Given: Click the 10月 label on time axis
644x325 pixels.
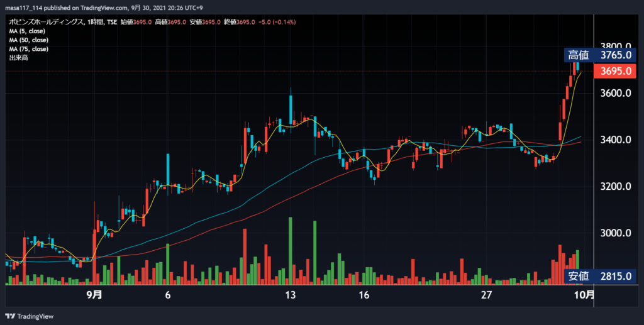Looking at the screenshot, I should [x=584, y=295].
